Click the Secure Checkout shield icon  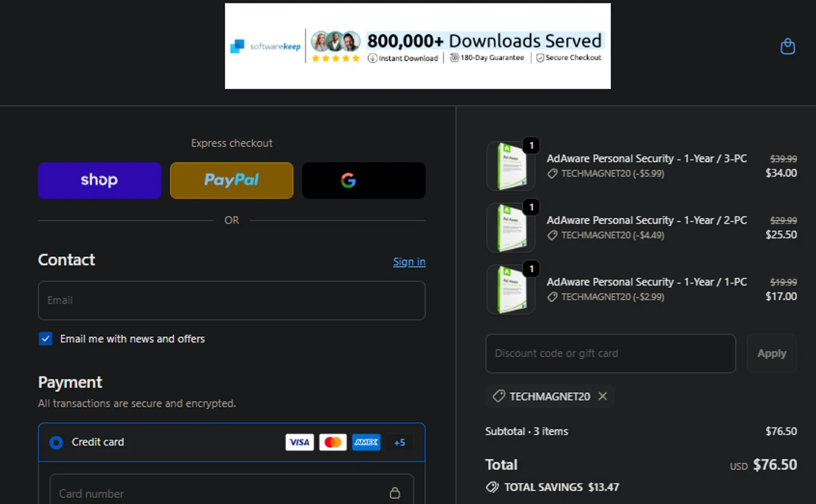click(x=540, y=58)
